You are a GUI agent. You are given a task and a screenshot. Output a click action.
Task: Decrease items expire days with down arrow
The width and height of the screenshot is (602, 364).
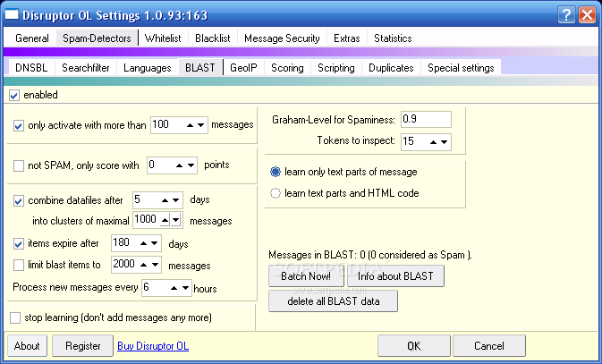click(155, 243)
